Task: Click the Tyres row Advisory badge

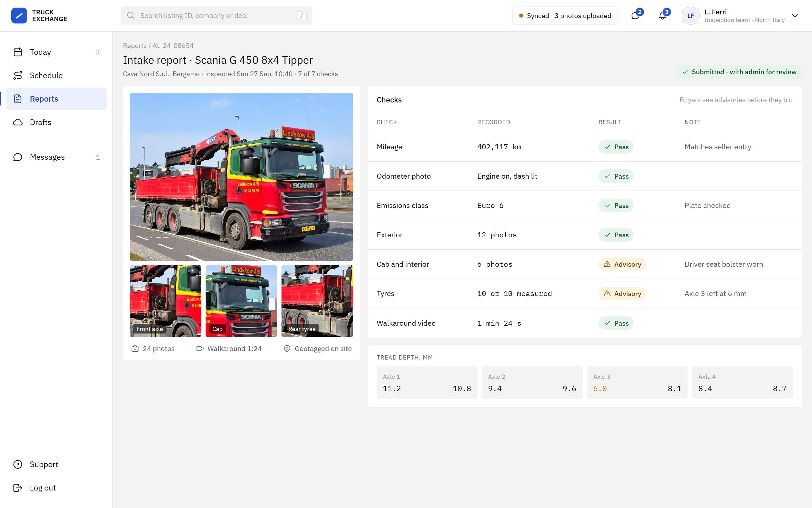Action: pos(622,294)
